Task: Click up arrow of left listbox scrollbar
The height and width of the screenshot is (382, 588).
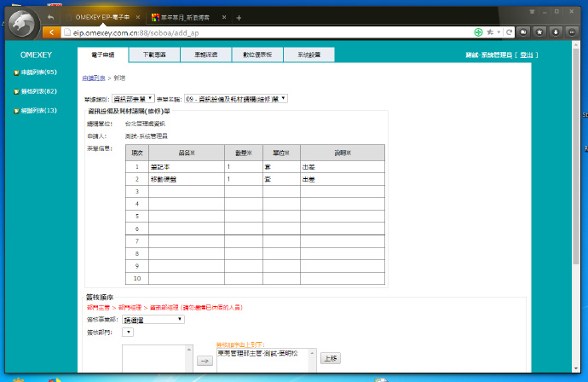Action: click(x=189, y=350)
